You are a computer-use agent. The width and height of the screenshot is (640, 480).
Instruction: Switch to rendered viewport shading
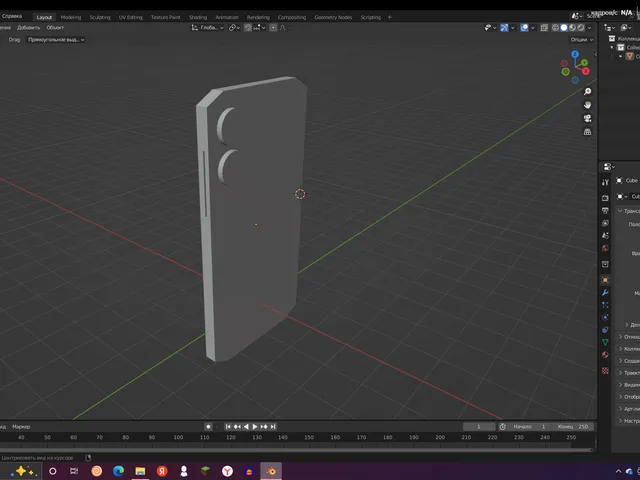click(580, 28)
